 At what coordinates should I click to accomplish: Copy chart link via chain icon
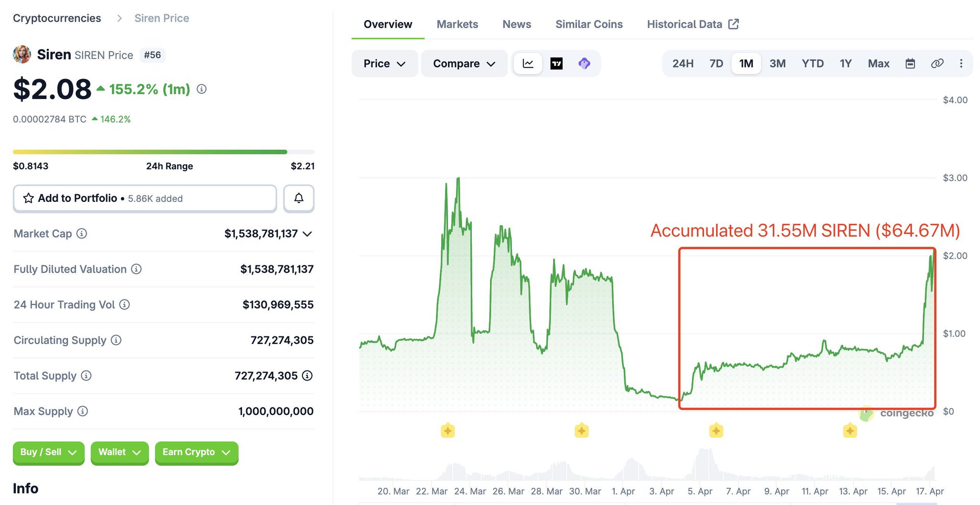click(x=937, y=64)
